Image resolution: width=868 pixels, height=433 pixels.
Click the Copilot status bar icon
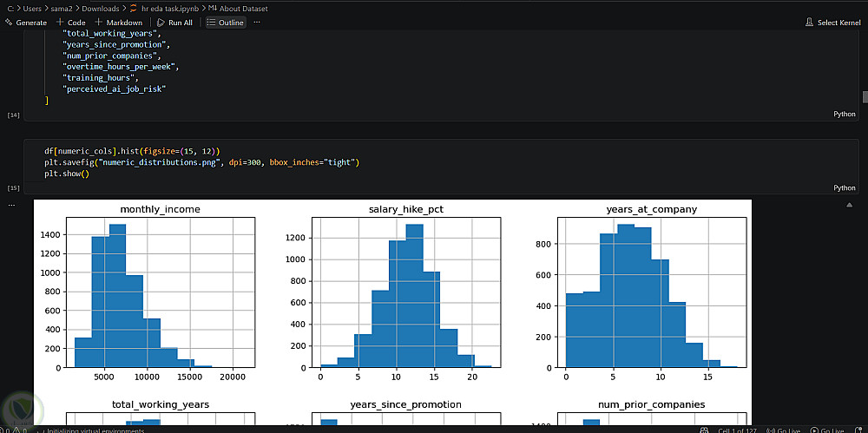pyautogui.click(x=704, y=430)
